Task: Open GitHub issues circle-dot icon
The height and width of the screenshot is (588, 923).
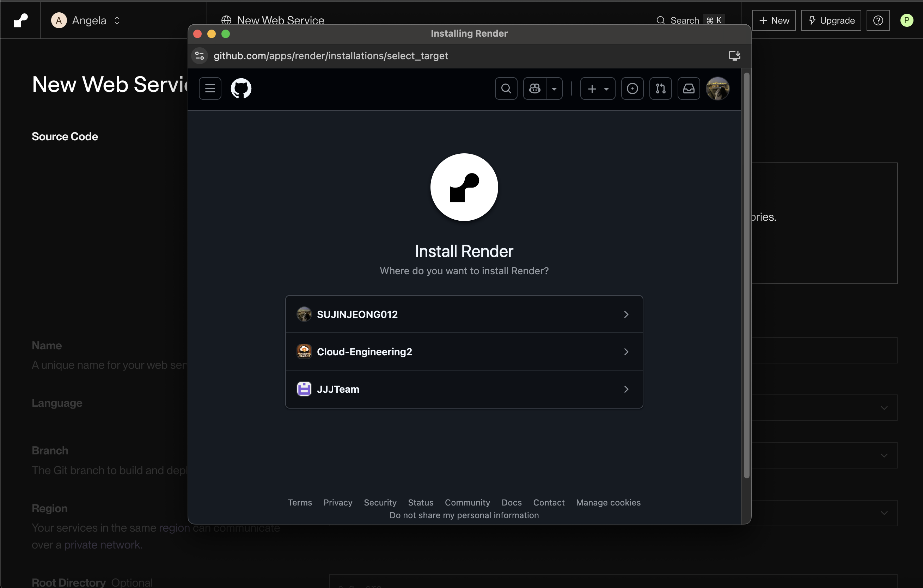Action: coord(632,88)
